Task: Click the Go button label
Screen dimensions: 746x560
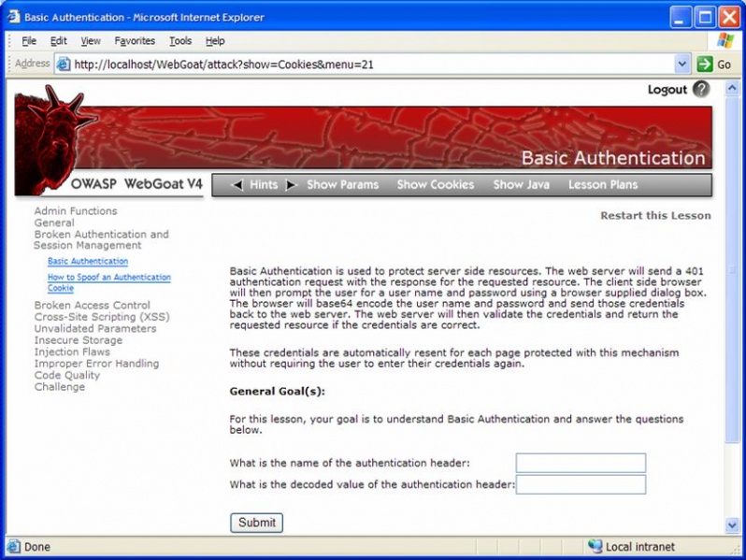Action: [x=724, y=65]
